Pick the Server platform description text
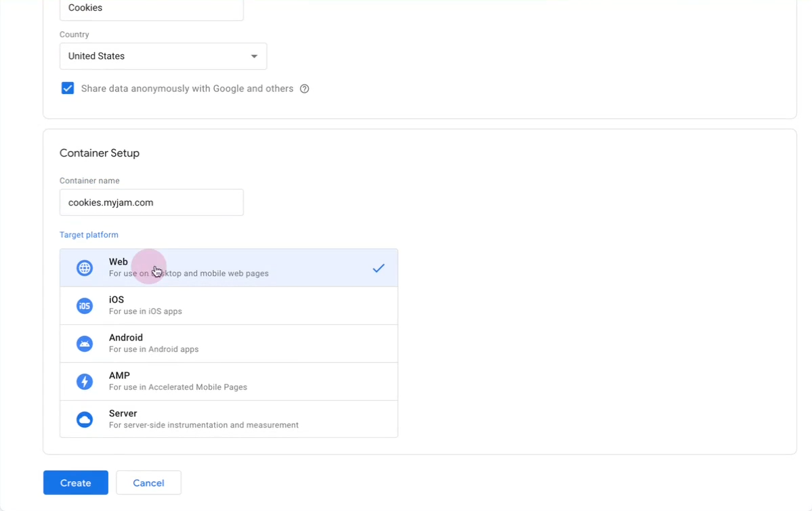This screenshot has width=812, height=511. [203, 426]
